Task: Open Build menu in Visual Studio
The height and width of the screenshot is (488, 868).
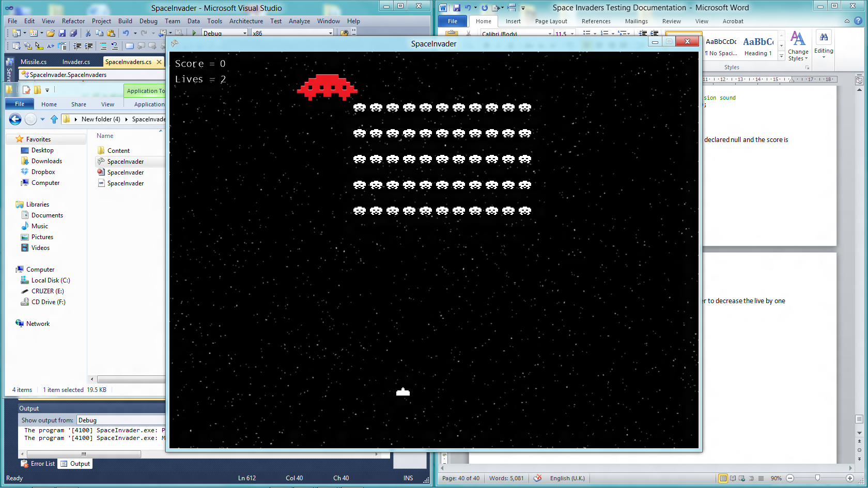Action: coord(125,21)
